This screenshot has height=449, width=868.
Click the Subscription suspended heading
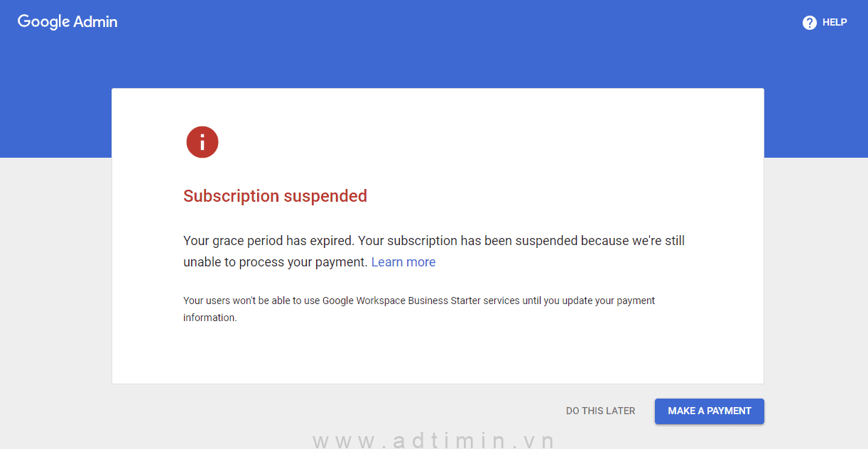275,196
